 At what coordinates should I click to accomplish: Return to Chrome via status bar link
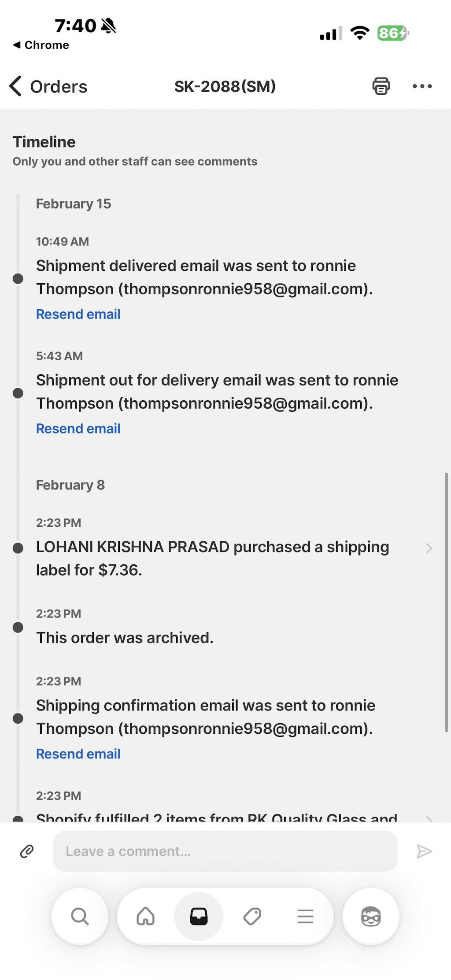coord(41,45)
